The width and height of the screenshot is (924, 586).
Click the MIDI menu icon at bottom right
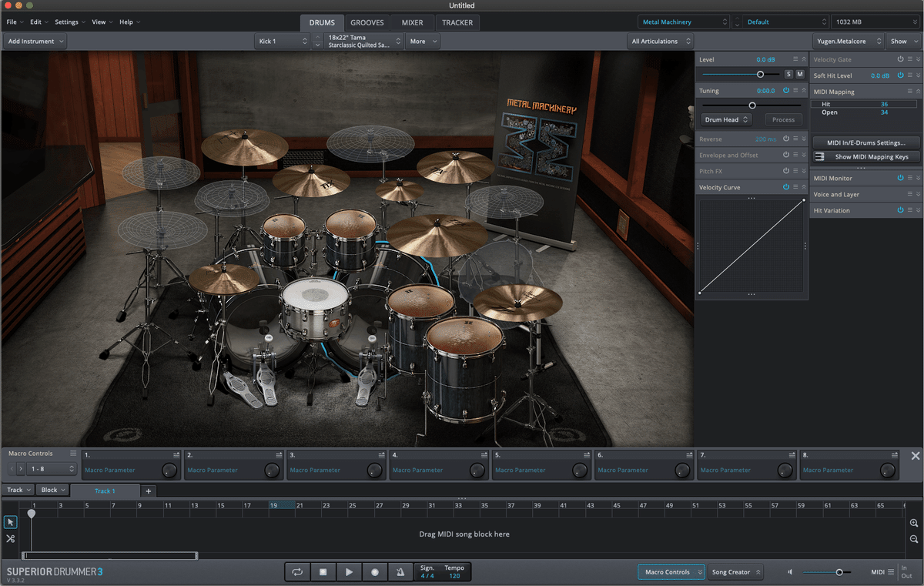891,571
